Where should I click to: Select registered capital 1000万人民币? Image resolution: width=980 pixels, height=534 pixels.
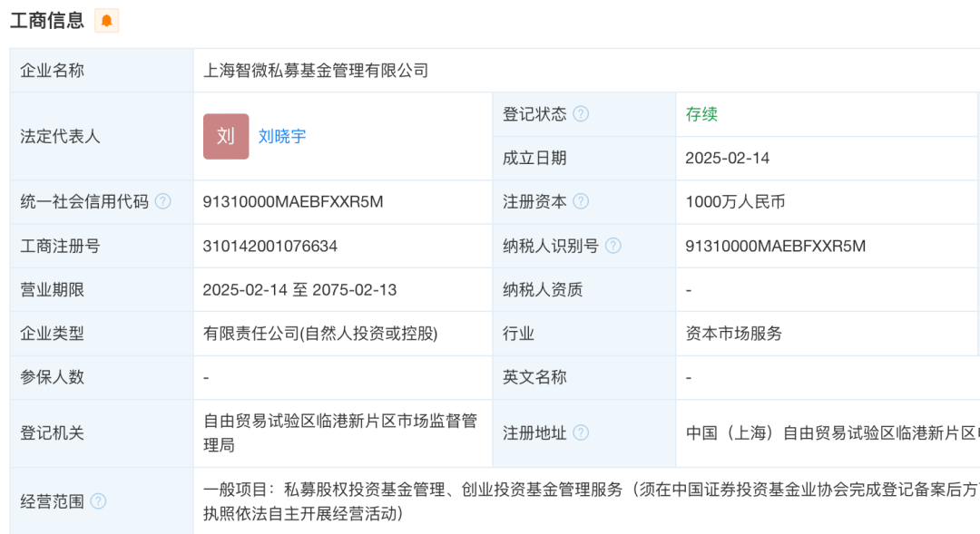click(x=735, y=202)
